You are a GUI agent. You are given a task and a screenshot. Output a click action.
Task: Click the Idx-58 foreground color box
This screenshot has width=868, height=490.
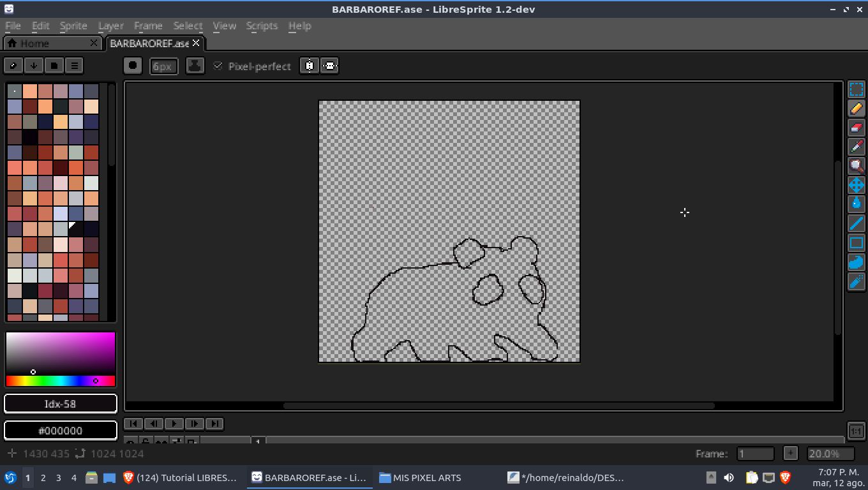tap(61, 404)
